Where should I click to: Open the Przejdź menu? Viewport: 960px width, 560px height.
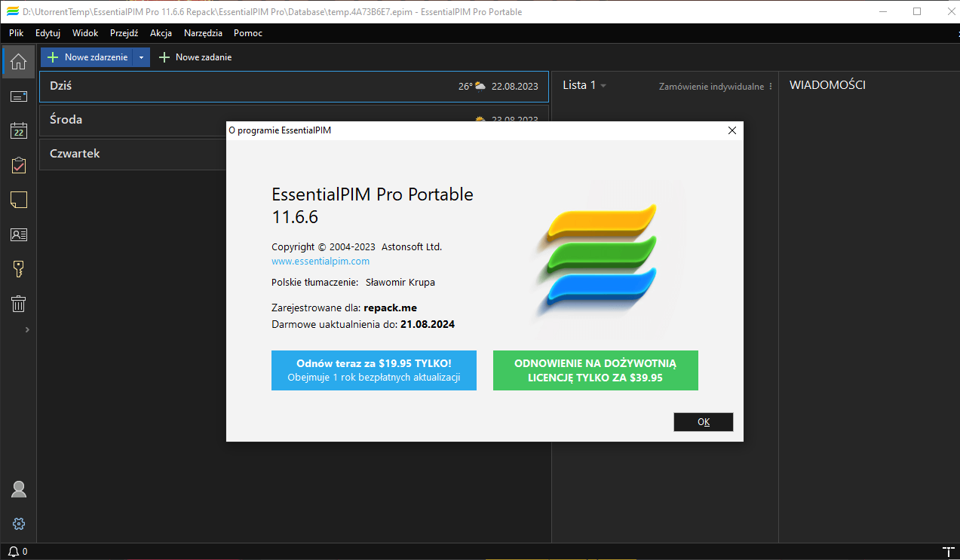point(124,33)
